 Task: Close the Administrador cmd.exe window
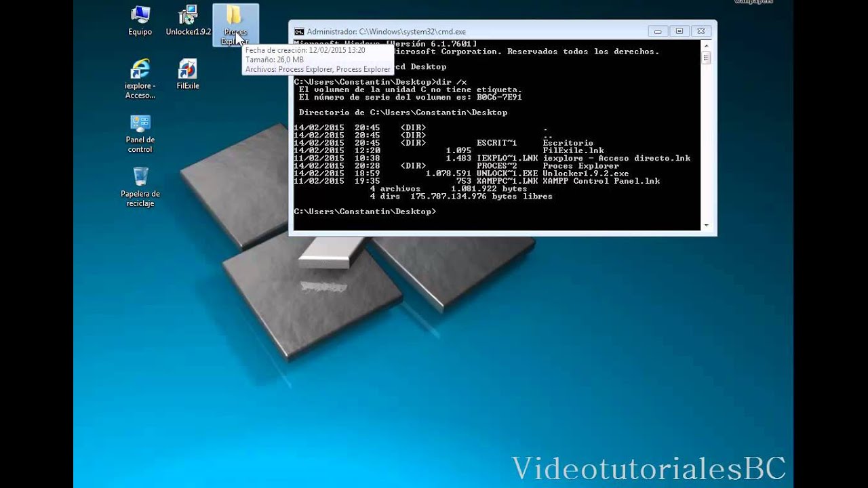pyautogui.click(x=702, y=31)
